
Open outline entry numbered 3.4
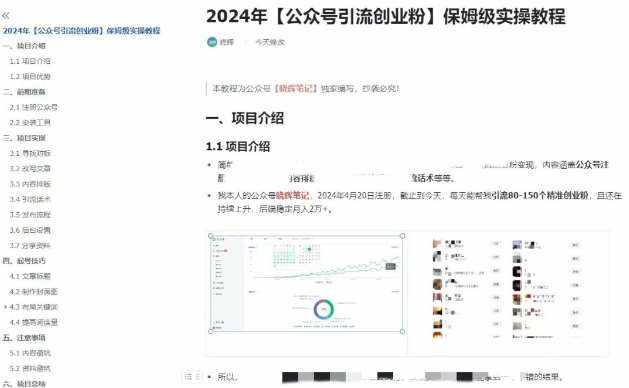pos(30,199)
